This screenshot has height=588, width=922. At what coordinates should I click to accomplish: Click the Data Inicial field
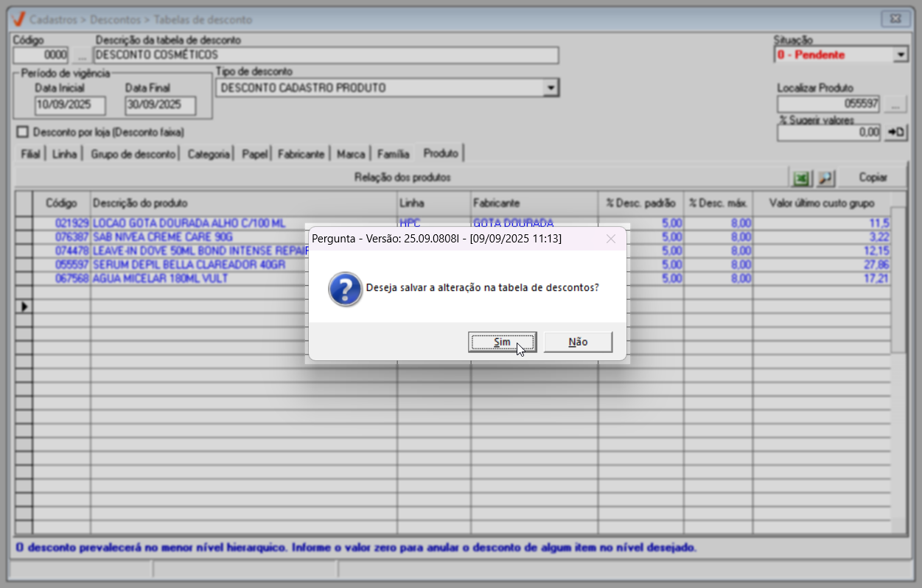[70, 105]
